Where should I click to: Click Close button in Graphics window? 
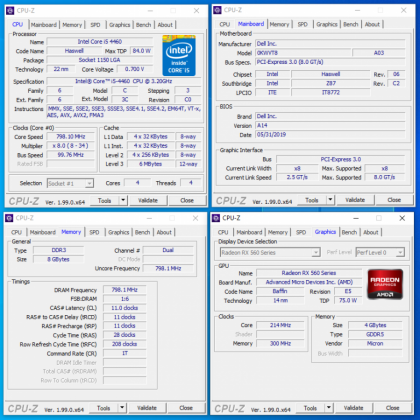point(393,408)
